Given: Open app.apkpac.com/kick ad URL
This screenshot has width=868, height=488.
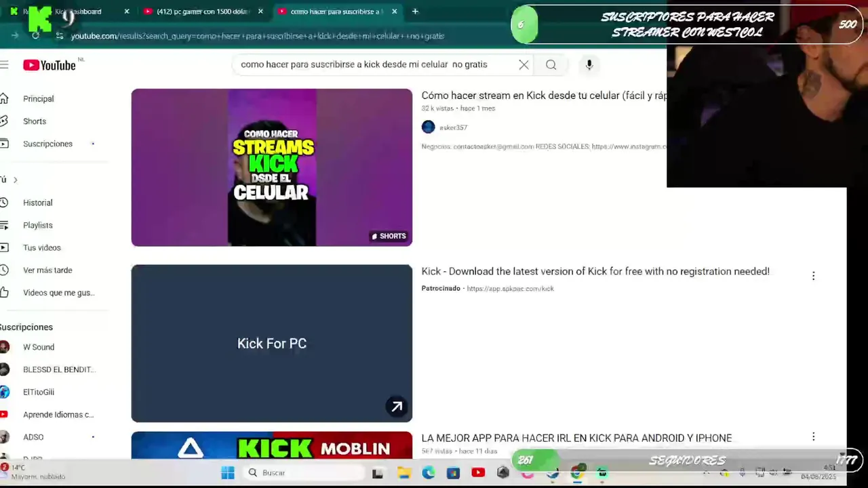Looking at the screenshot, I should pos(510,289).
